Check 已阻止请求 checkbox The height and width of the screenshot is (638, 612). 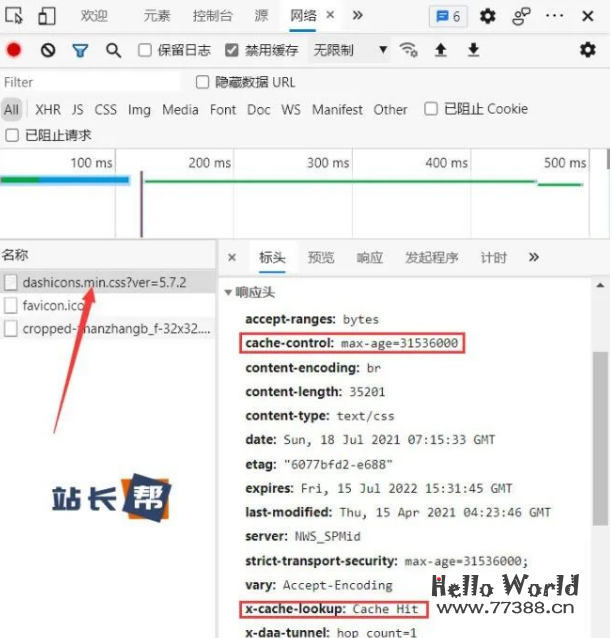pos(12,135)
